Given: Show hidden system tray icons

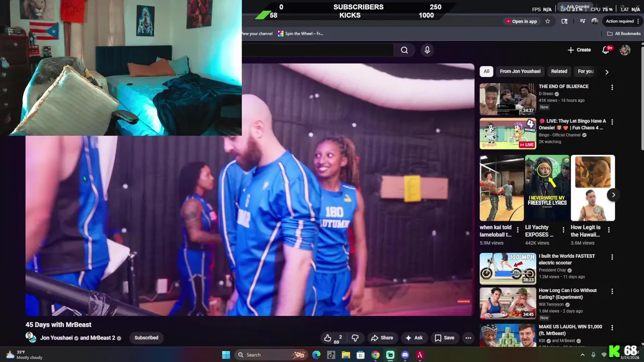Looking at the screenshot, I should point(583,355).
